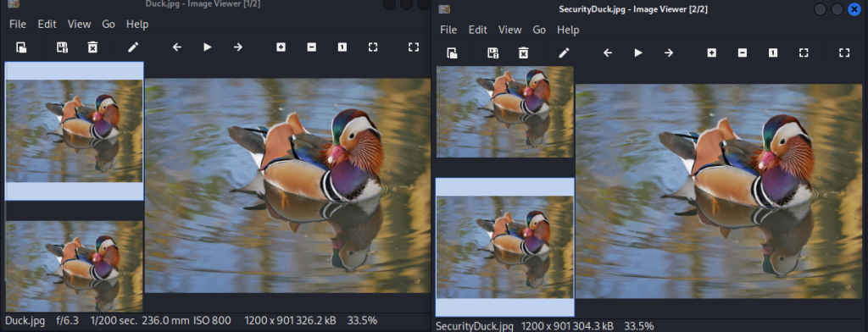The width and height of the screenshot is (868, 332).
Task: Start slideshow in Duck.jpg window
Action: [208, 47]
